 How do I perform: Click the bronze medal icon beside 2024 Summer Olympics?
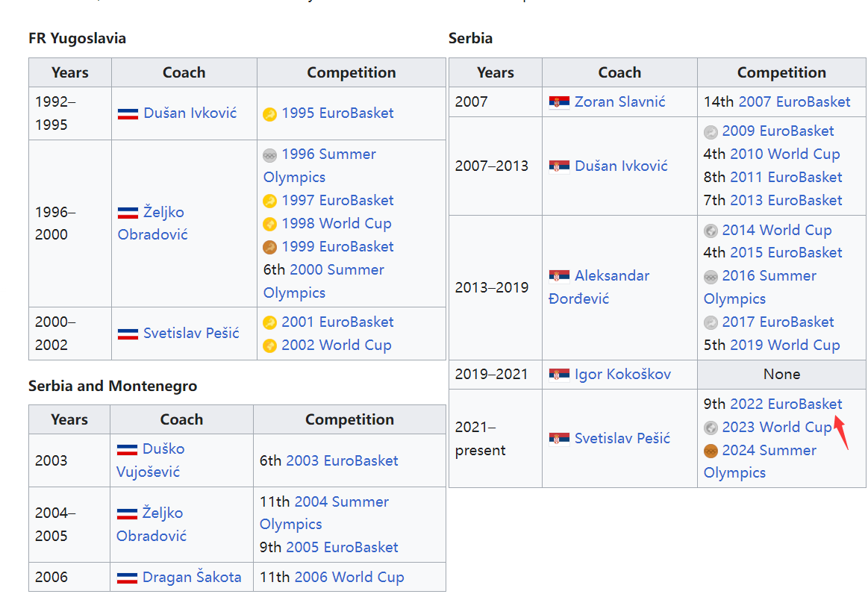(x=711, y=451)
